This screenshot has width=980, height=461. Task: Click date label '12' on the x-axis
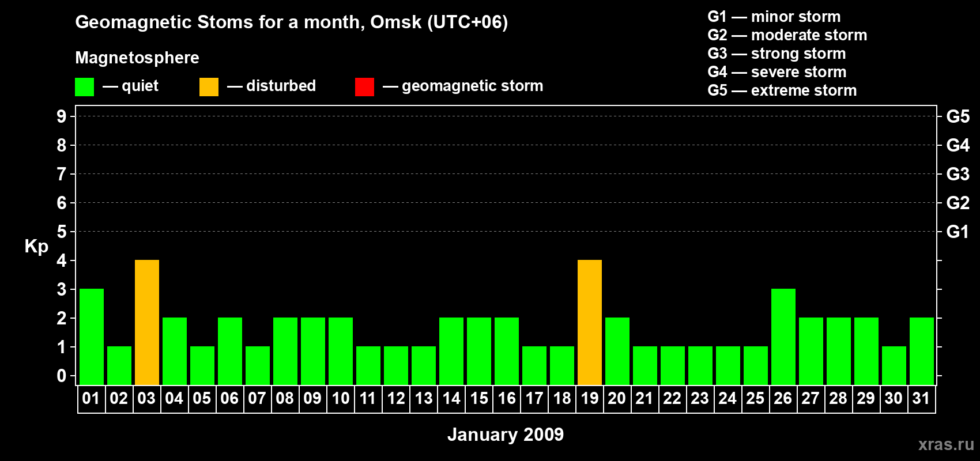click(395, 399)
